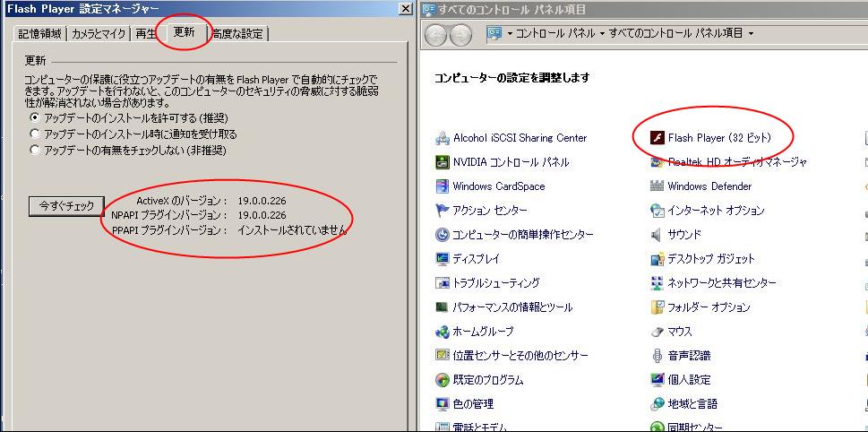Open the アクション センター flag icon
The height and width of the screenshot is (432, 868).
(442, 211)
